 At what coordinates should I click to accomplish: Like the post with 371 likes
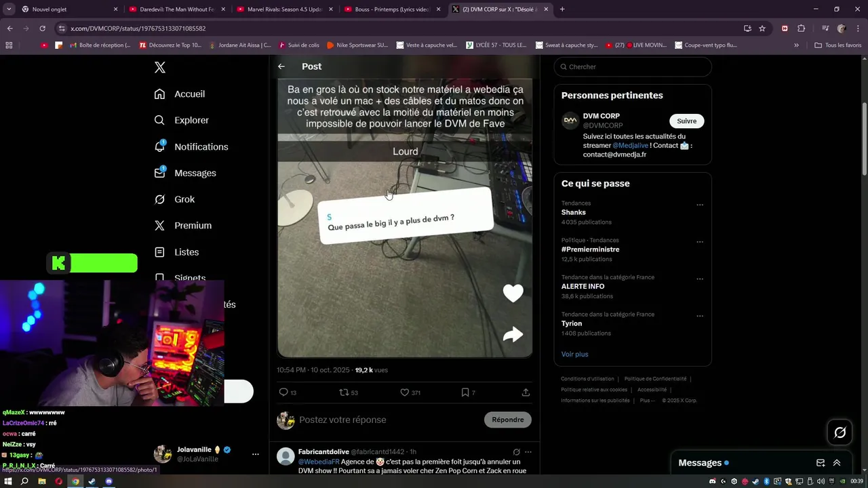point(410,392)
